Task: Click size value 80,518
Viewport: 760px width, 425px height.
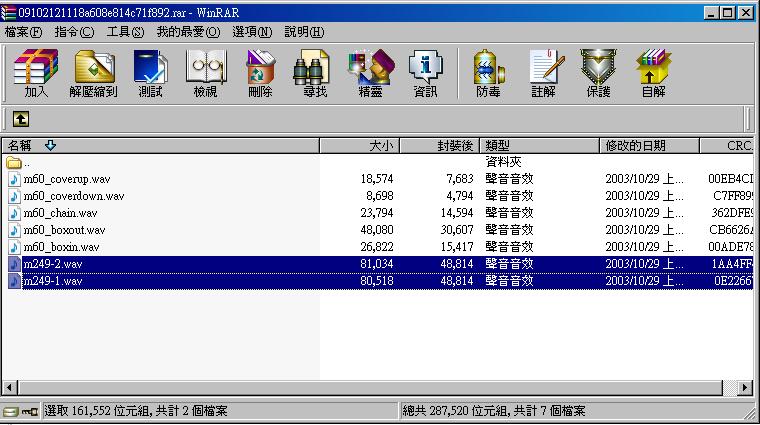Action: point(377,281)
